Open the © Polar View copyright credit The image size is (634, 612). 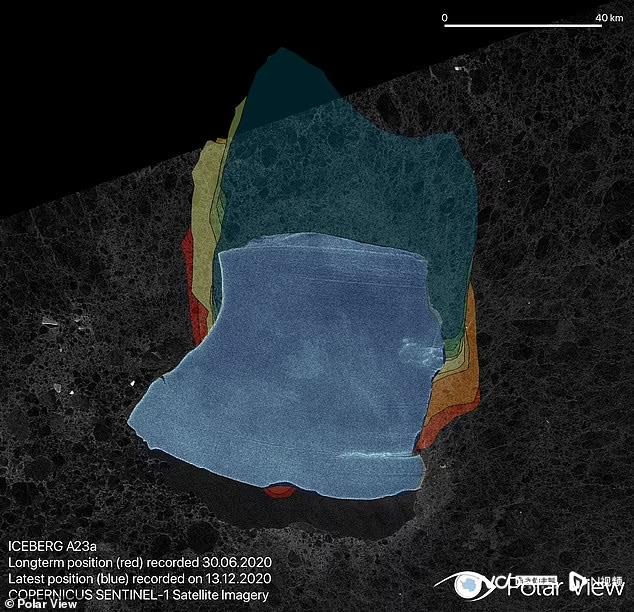click(36, 605)
